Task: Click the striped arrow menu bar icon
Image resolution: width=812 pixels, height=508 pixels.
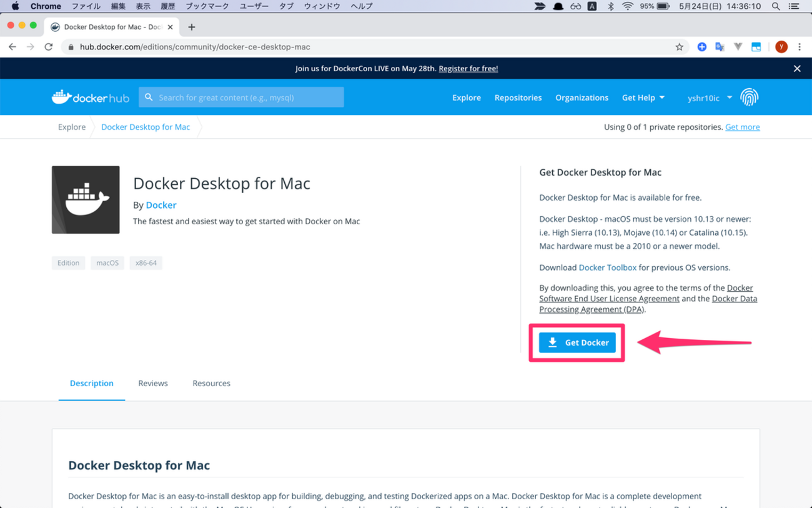Action: click(540, 6)
